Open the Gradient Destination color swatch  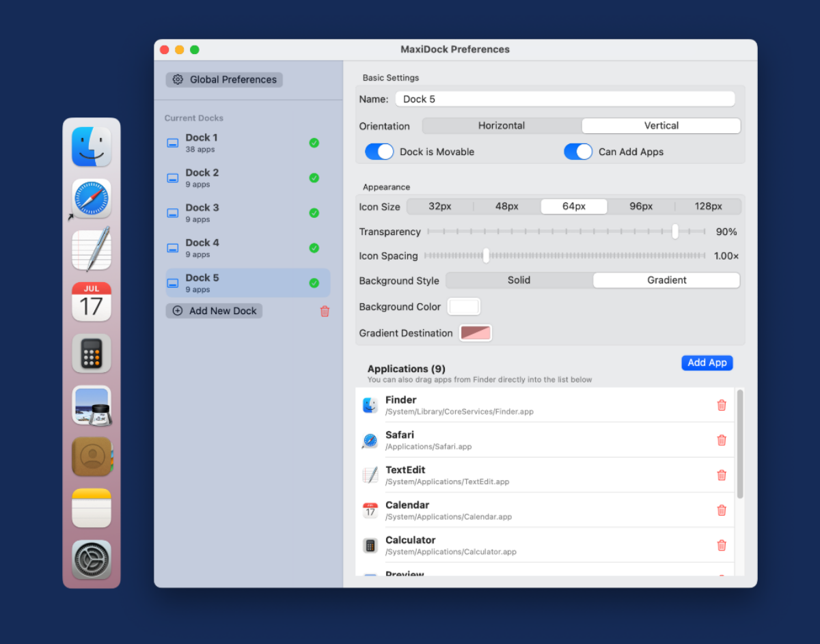coord(476,333)
